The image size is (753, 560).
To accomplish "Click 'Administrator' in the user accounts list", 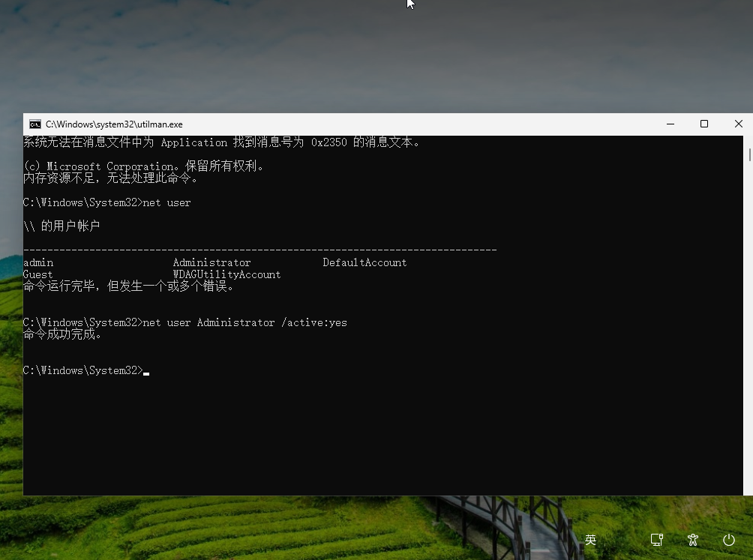I will 211,263.
